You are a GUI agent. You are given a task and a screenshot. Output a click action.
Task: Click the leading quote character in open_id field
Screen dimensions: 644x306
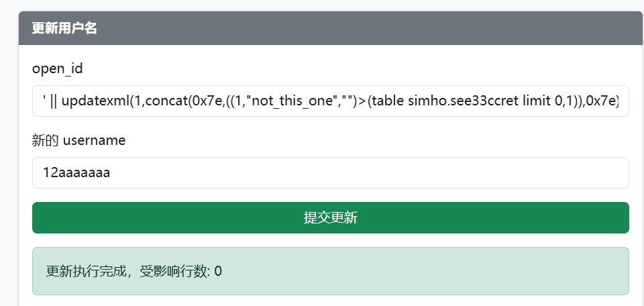point(44,100)
